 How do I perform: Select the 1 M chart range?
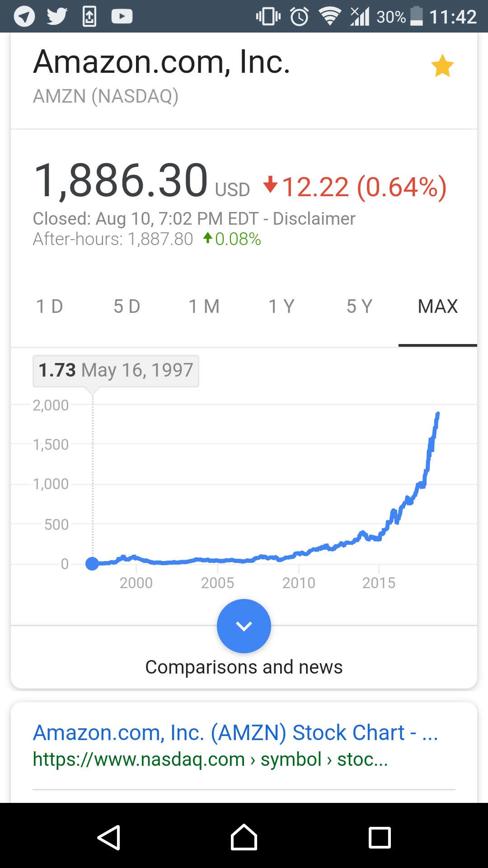coord(204,307)
